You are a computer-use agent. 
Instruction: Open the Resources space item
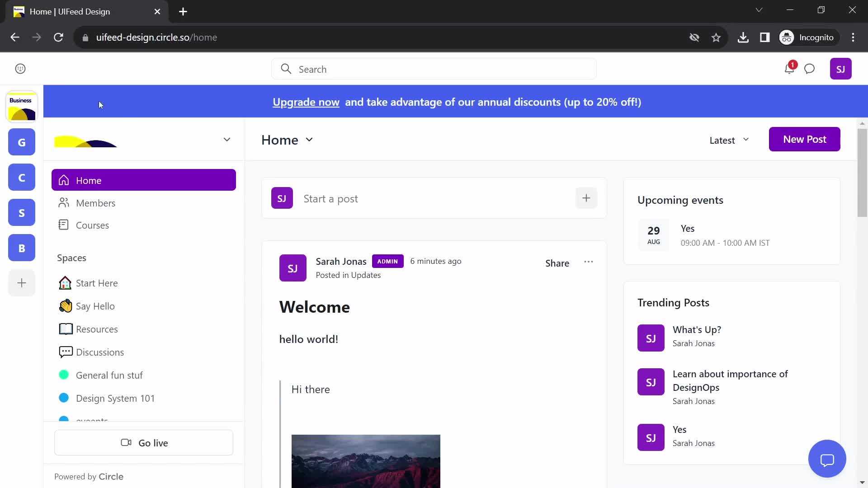[97, 329]
